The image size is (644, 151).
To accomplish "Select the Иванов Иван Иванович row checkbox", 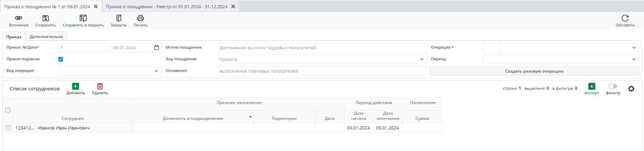I will click(x=8, y=128).
